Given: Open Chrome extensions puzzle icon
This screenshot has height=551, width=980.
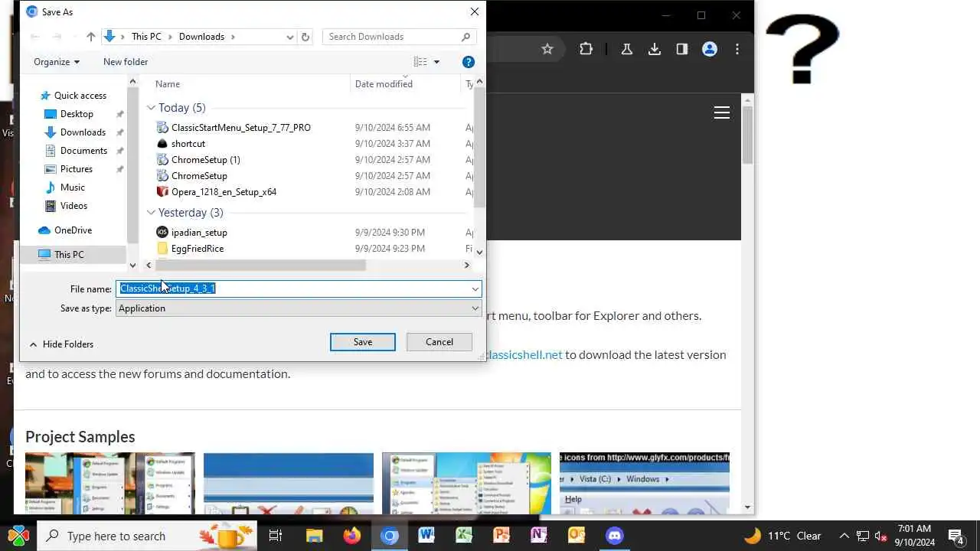Looking at the screenshot, I should pos(586,49).
